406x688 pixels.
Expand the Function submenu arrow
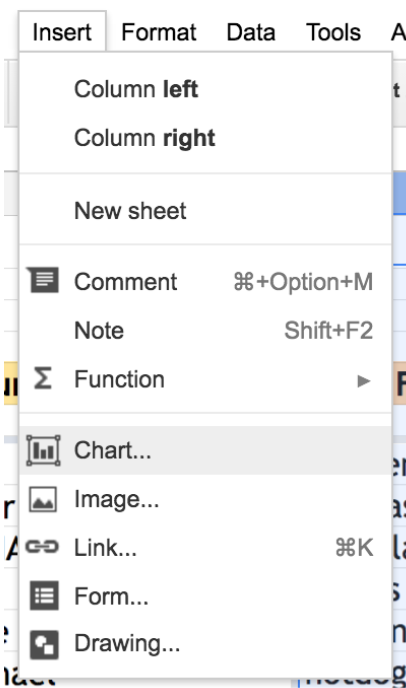click(x=363, y=381)
